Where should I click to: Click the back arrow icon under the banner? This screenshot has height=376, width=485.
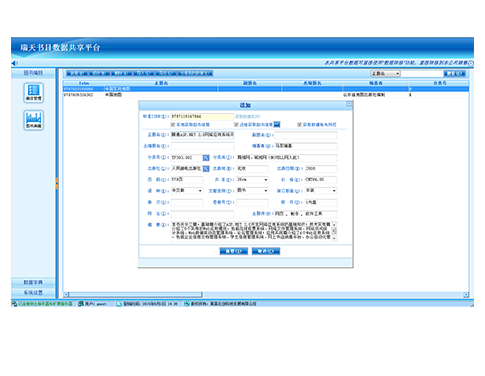coord(14,63)
